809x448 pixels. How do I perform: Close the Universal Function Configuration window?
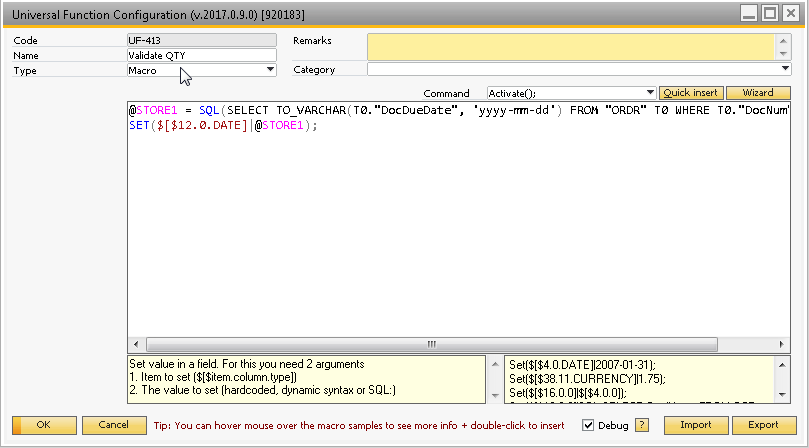[790, 13]
